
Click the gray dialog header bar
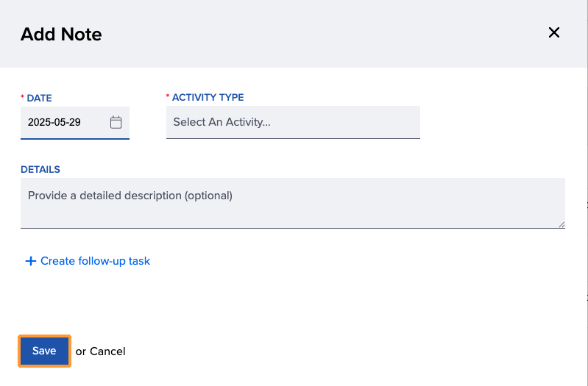click(x=294, y=34)
